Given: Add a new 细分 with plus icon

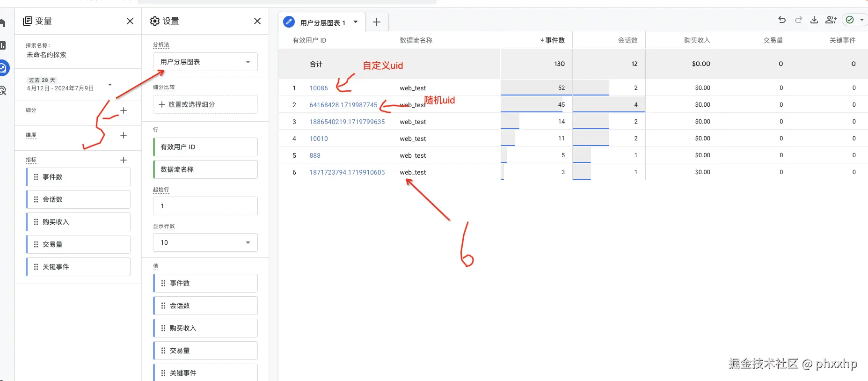Looking at the screenshot, I should point(124,110).
